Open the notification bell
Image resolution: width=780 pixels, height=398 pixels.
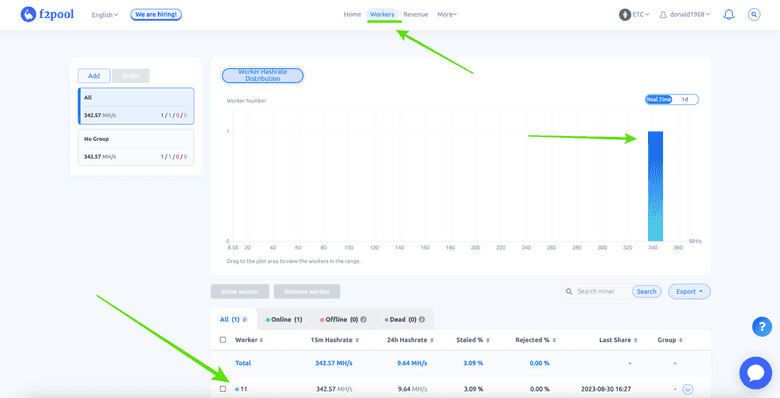(729, 14)
